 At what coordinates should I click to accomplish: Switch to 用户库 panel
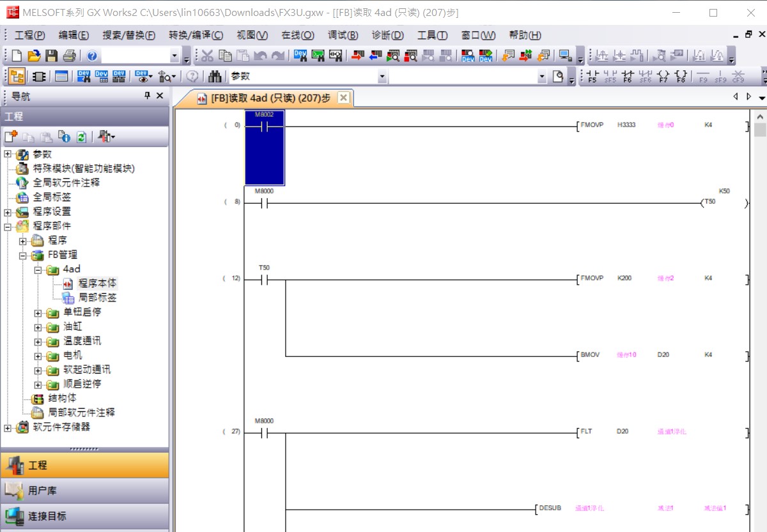(84, 490)
